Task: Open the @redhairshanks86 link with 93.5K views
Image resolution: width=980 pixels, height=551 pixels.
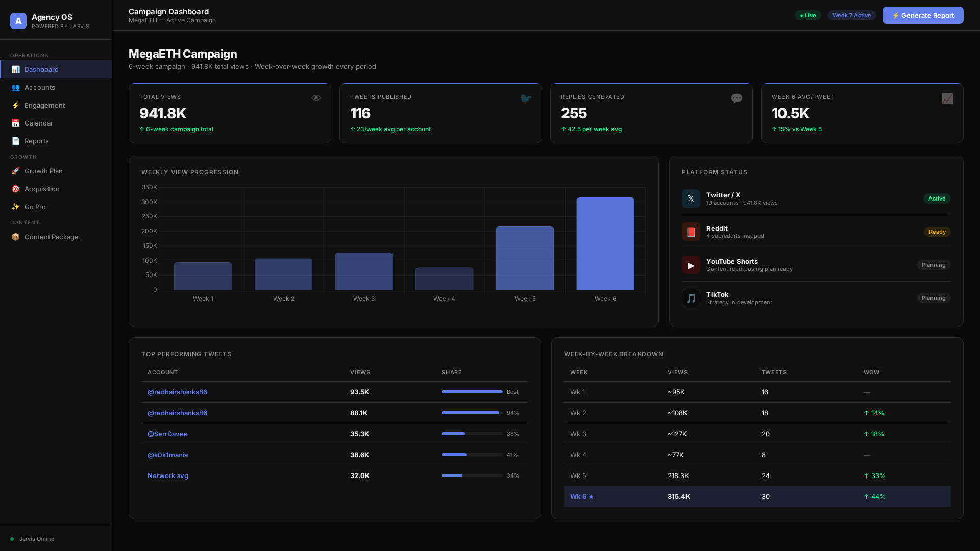Action: (177, 392)
